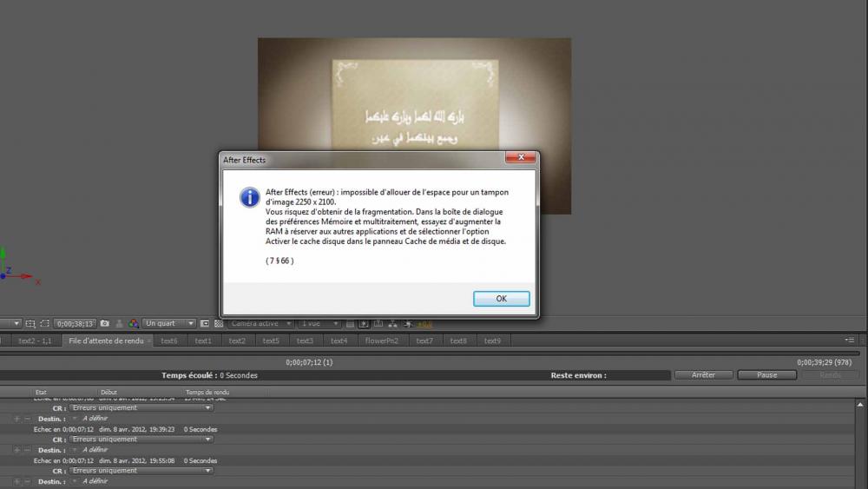
Task: Open the Caméra active view dropdown
Action: tap(260, 323)
